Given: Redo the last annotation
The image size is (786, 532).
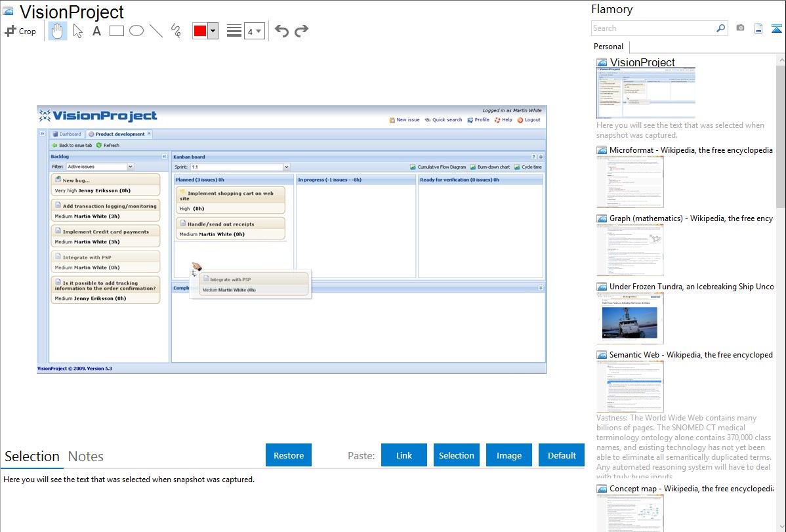Looking at the screenshot, I should 301,31.
